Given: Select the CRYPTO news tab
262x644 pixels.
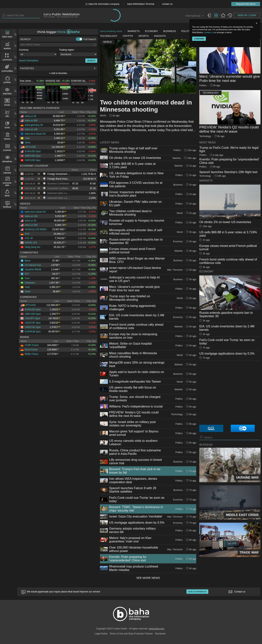Looking at the screenshot, I should (x=128, y=36).
